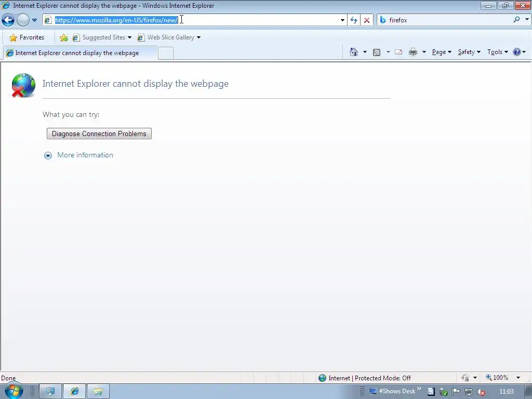The width and height of the screenshot is (532, 399).
Task: Click the muted volume speaker icon
Action: coord(481,392)
